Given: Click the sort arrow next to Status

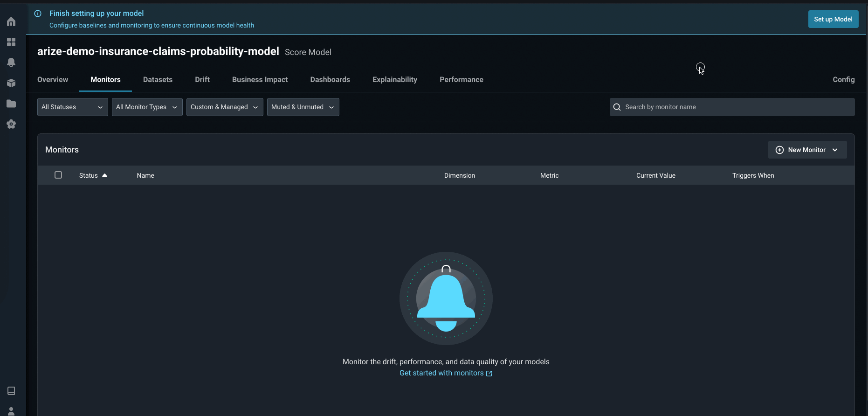Looking at the screenshot, I should (x=104, y=175).
